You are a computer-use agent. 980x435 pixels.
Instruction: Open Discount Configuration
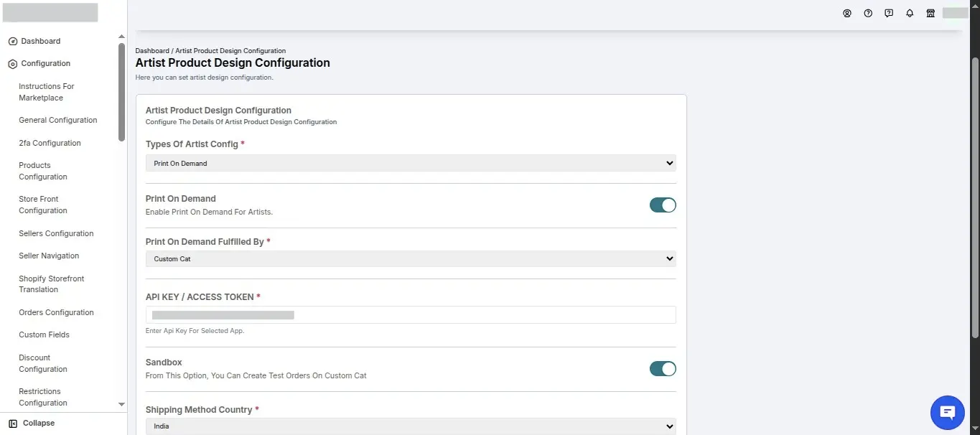(x=43, y=363)
